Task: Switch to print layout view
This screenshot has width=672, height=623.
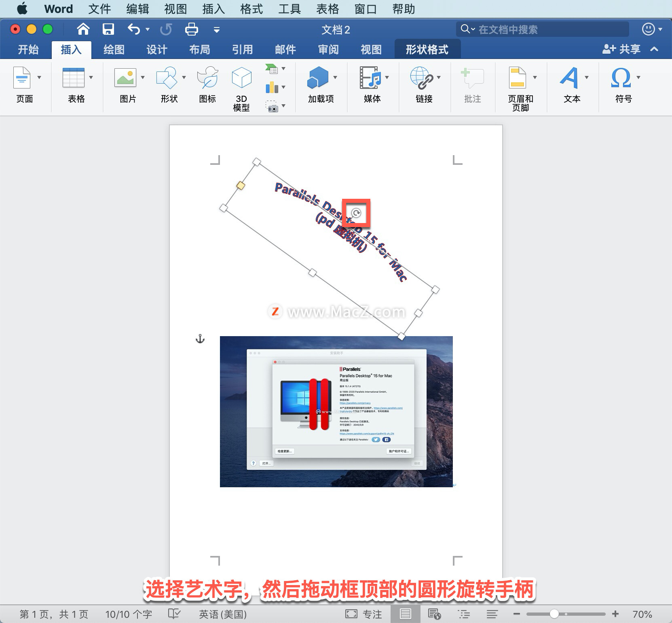Action: click(406, 614)
